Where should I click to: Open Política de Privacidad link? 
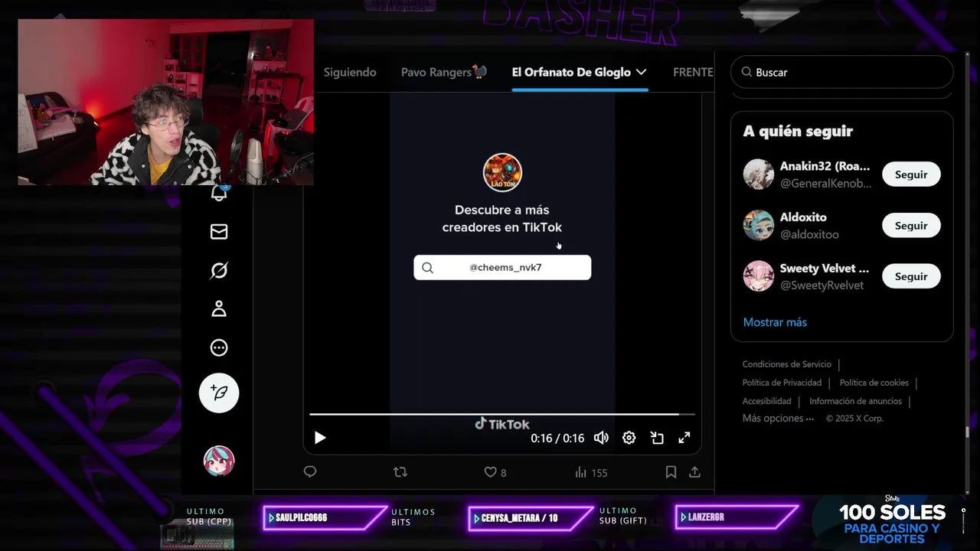(x=782, y=383)
